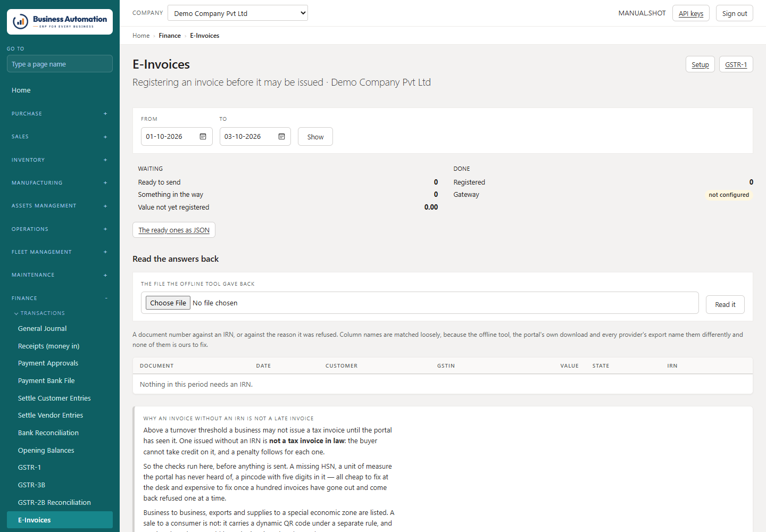The width and height of the screenshot is (766, 532).
Task: Expand the Purchase sidebar section
Action: [60, 114]
